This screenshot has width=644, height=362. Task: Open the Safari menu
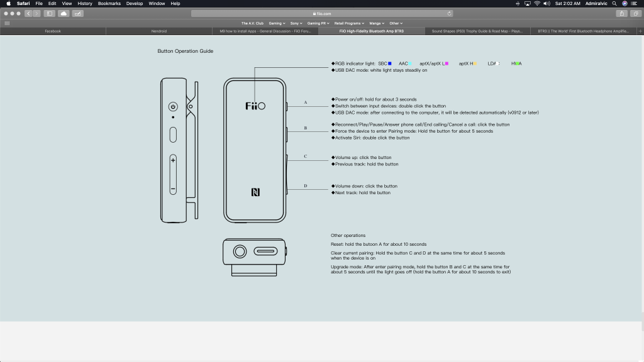click(x=23, y=3)
